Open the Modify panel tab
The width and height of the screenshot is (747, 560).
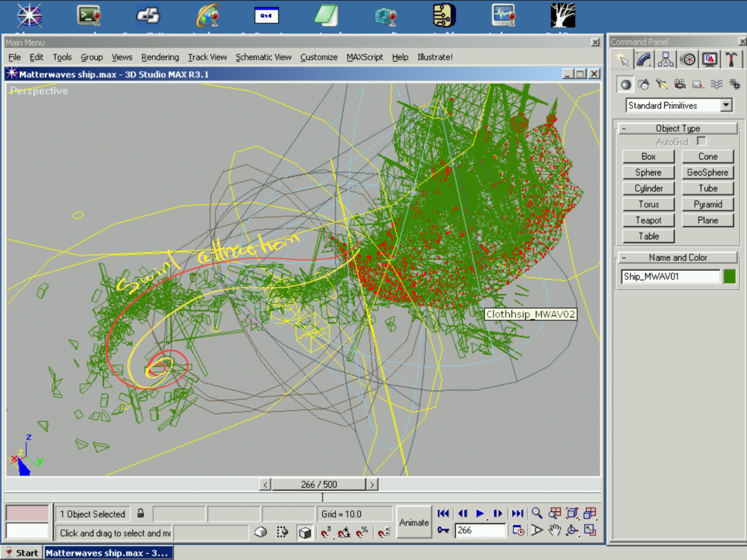tap(644, 59)
